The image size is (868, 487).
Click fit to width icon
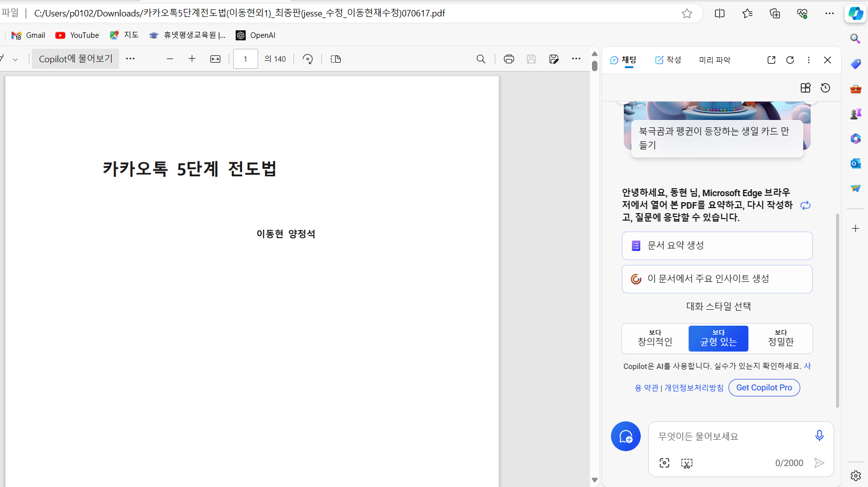click(215, 59)
